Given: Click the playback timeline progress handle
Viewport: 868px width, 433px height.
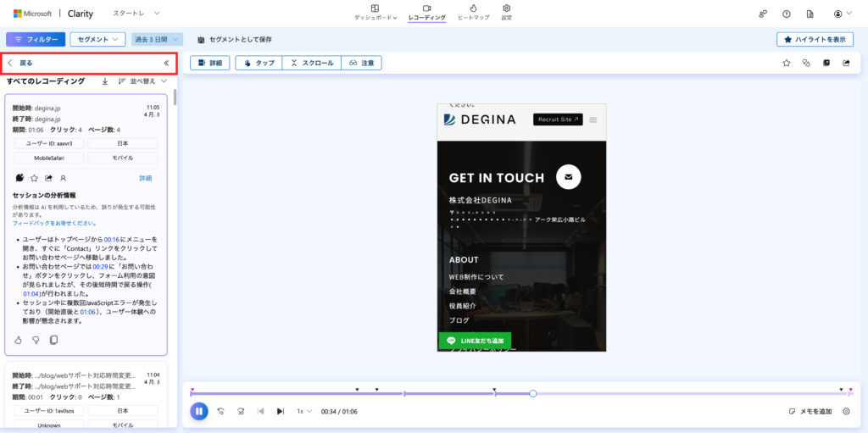Looking at the screenshot, I should [532, 393].
